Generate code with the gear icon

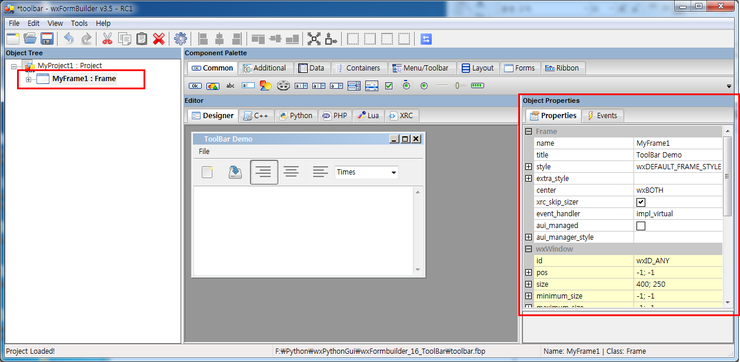tap(180, 39)
